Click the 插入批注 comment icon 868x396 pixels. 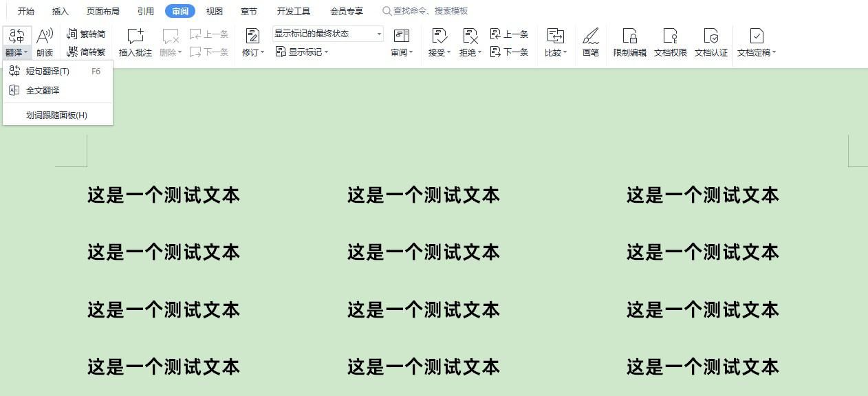135,41
